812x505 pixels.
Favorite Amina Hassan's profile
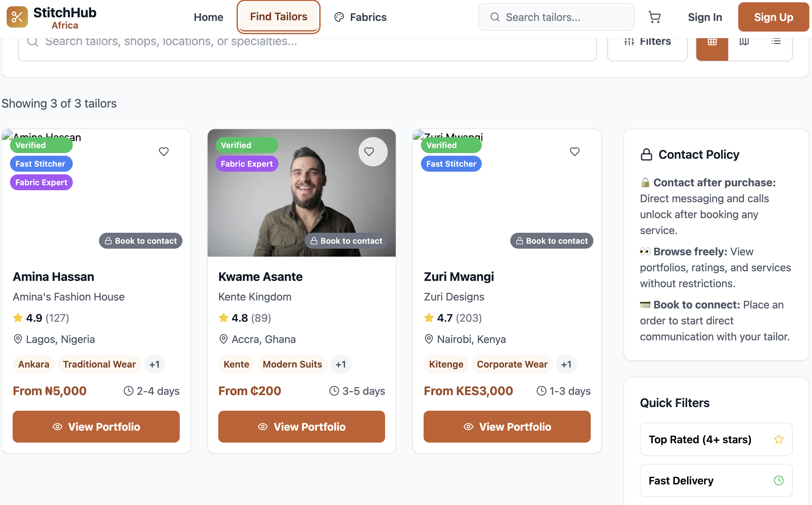click(164, 152)
